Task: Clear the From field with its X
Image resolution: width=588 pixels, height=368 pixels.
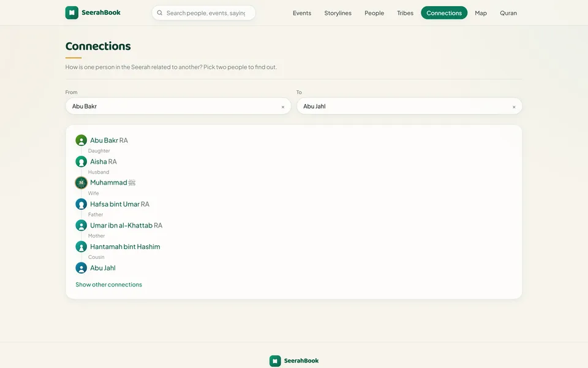Action: tap(283, 107)
